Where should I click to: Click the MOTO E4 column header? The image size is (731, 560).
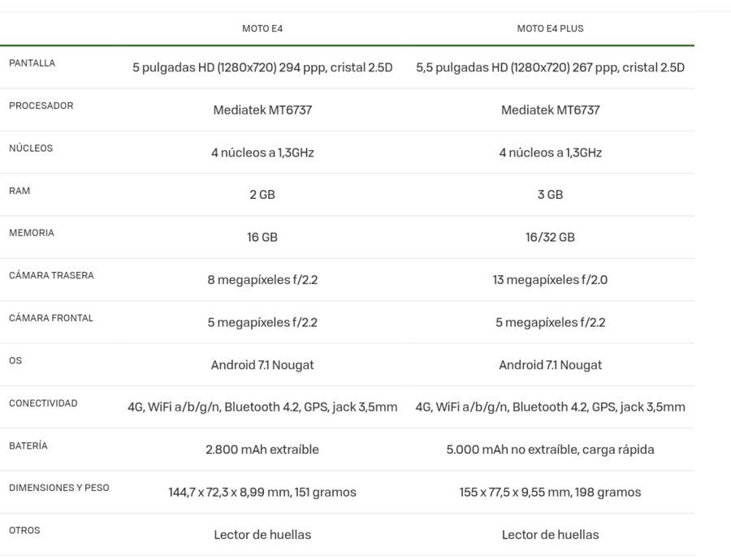pos(262,28)
